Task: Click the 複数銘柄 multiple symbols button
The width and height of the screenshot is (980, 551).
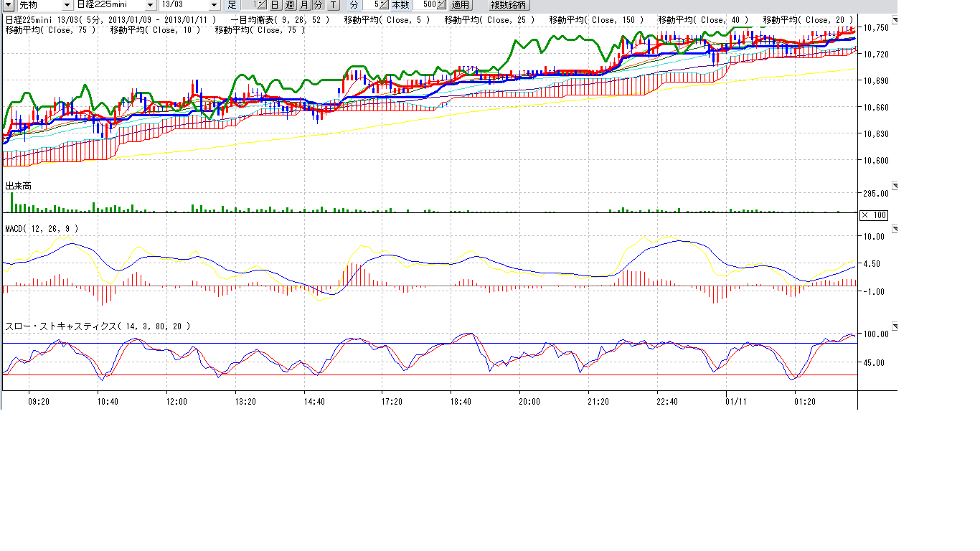Action: [508, 5]
